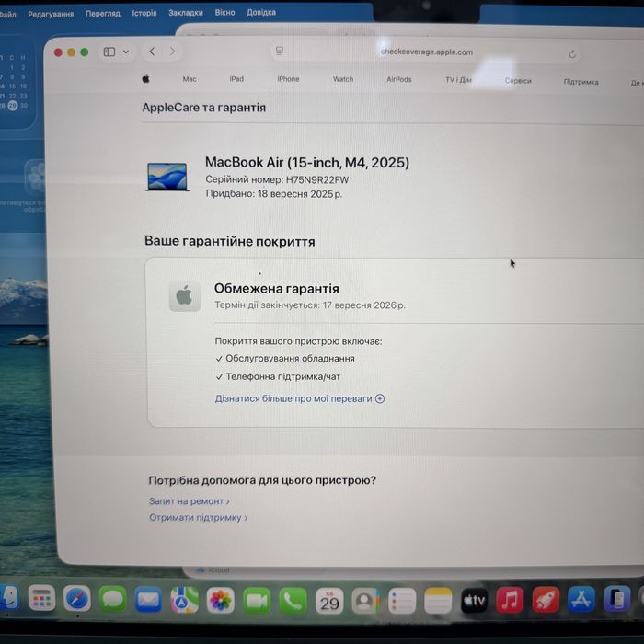Open the TV і Дім navigation tab
The image size is (644, 644).
tap(458, 80)
